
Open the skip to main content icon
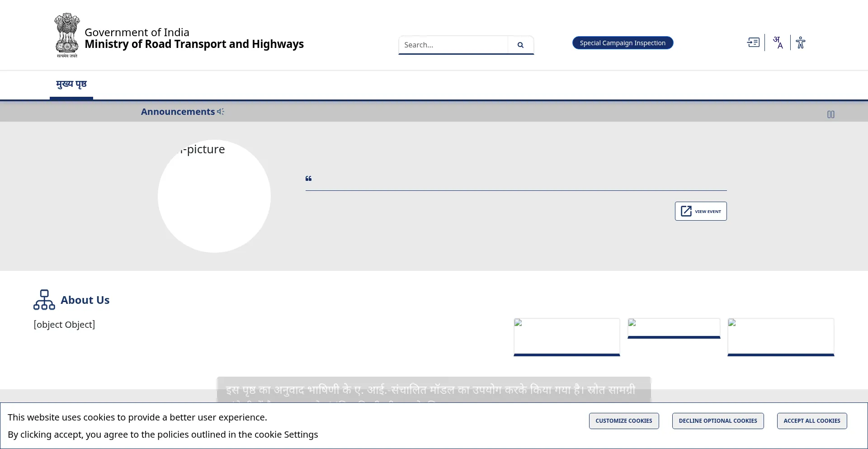tap(753, 43)
